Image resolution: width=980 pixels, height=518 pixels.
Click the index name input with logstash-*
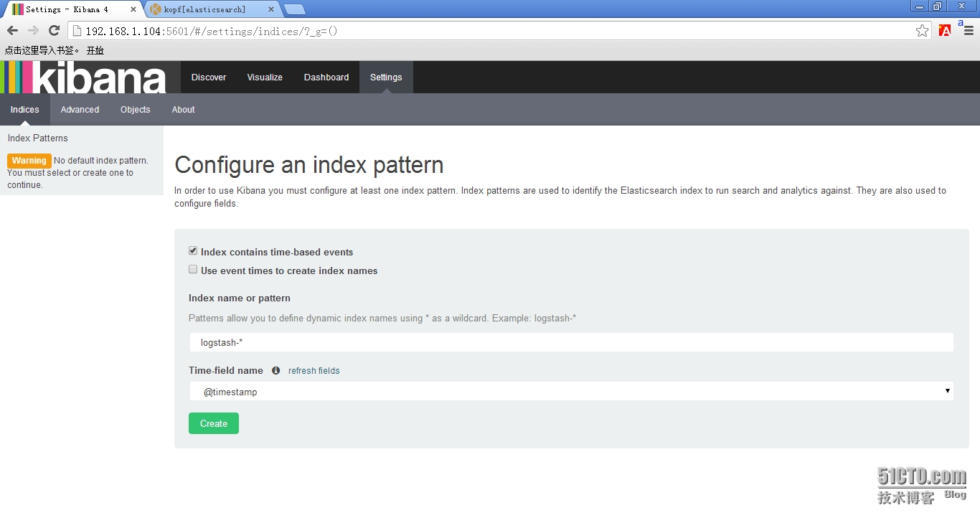pyautogui.click(x=571, y=342)
